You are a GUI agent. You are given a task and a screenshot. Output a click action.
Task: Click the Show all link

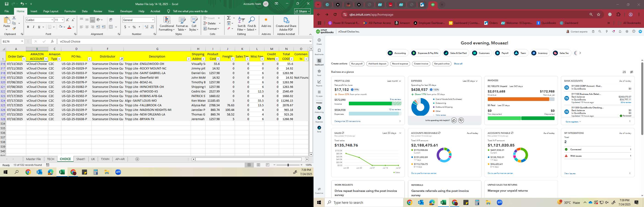[458, 64]
